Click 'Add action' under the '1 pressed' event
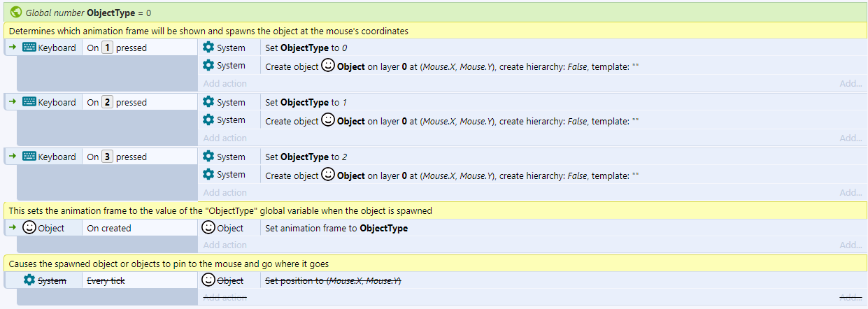Viewport: 868px width, 309px height. pyautogui.click(x=225, y=83)
